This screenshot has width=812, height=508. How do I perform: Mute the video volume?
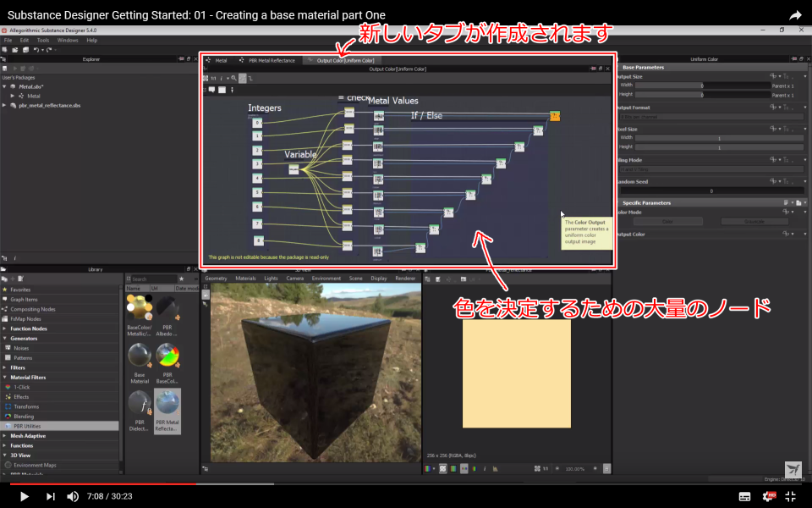[x=73, y=496]
